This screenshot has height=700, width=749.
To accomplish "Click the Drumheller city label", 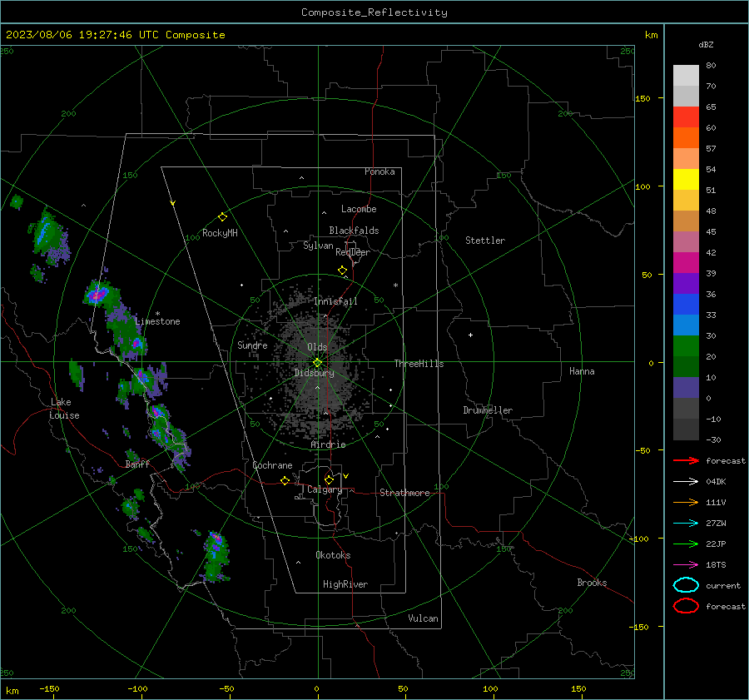I will (x=488, y=410).
